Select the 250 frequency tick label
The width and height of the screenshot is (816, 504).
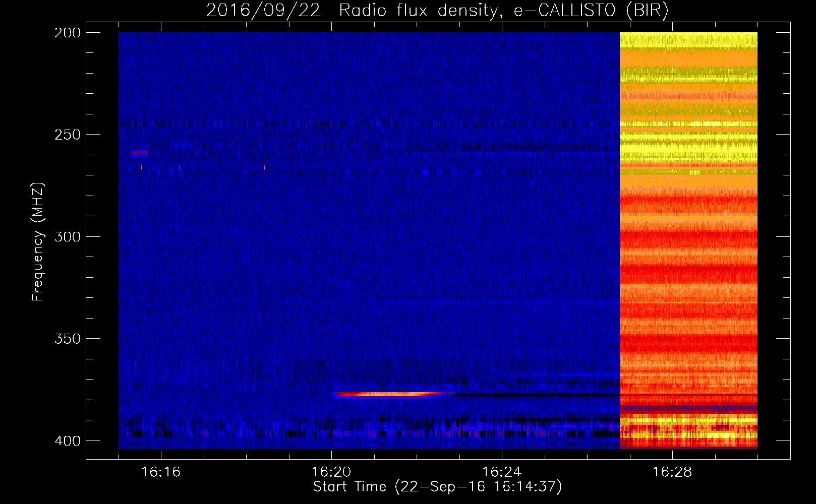(x=68, y=135)
